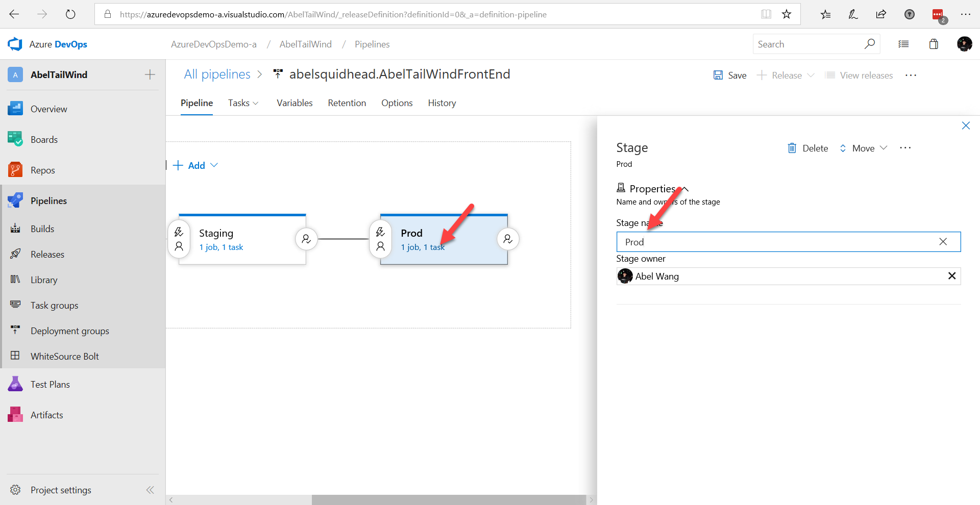The height and width of the screenshot is (505, 980).
Task: Open the user profile avatar
Action: click(x=964, y=44)
